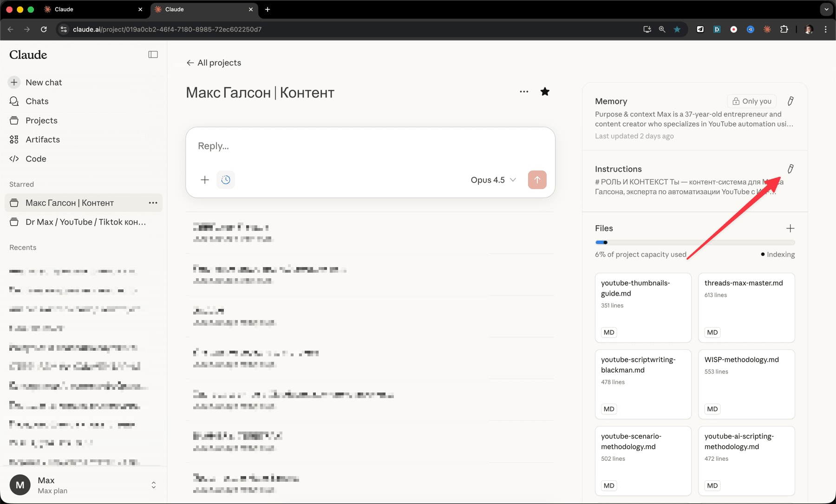
Task: Edit Instructions with the pencil icon
Action: tap(790, 169)
